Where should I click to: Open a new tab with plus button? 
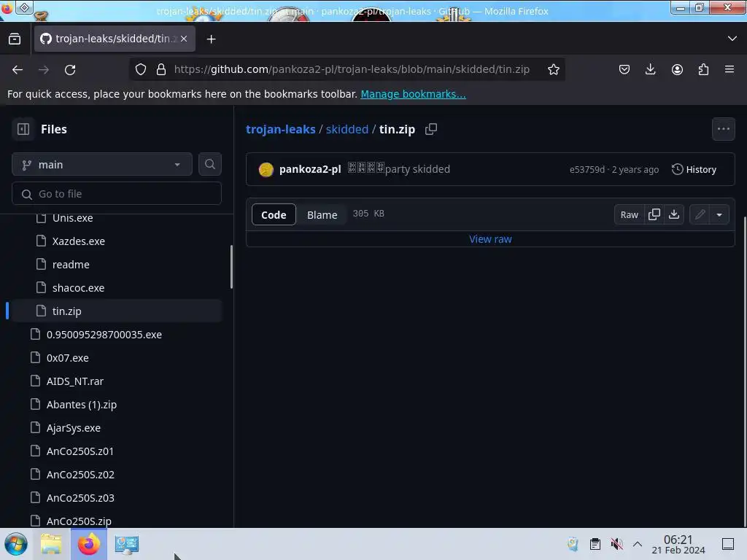click(211, 39)
